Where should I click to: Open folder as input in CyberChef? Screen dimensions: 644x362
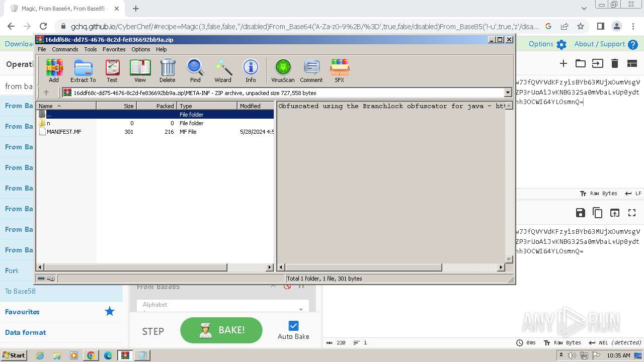click(581, 63)
